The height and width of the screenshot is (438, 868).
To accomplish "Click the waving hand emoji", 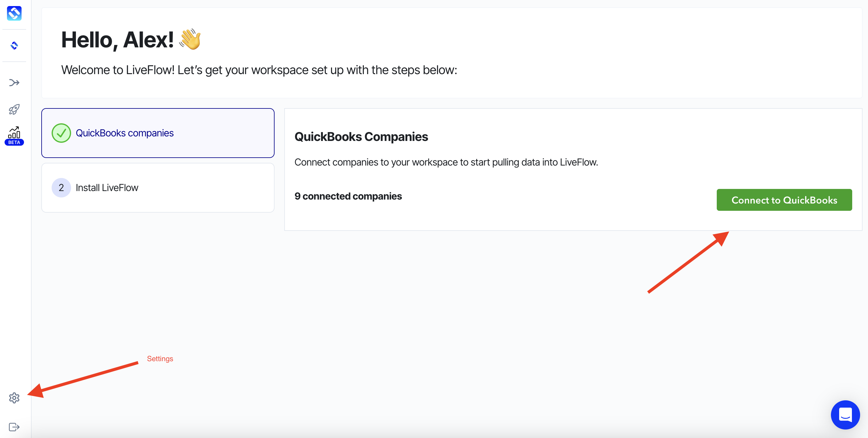I will click(190, 39).
